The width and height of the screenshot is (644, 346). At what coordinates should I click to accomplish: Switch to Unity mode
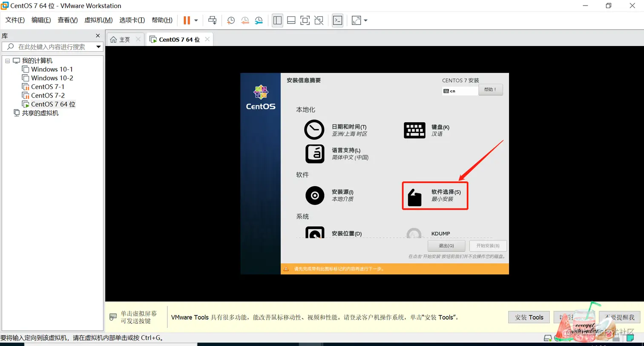(x=319, y=20)
